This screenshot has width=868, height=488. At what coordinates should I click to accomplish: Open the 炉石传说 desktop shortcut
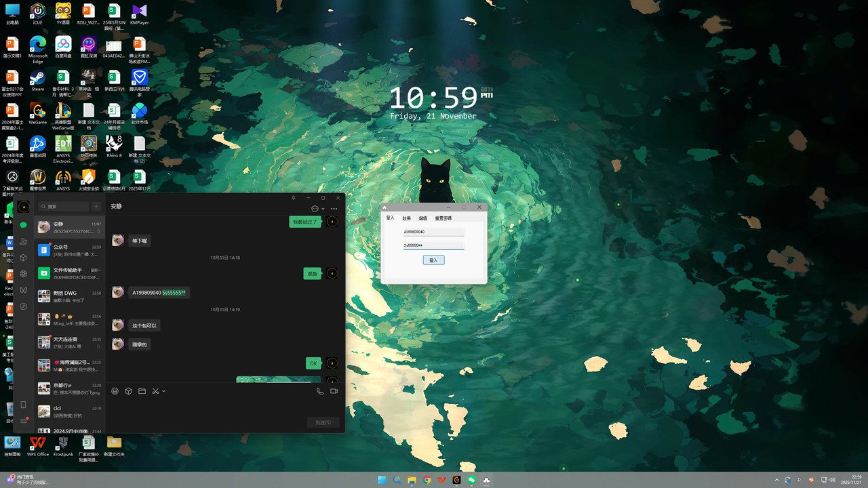(x=88, y=147)
